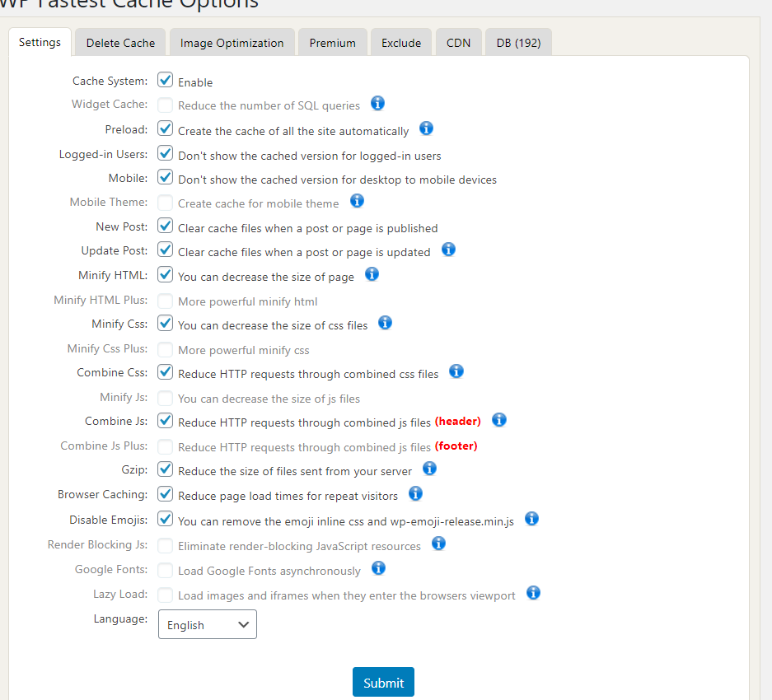
Task: Open the Premium tab
Action: (x=332, y=43)
